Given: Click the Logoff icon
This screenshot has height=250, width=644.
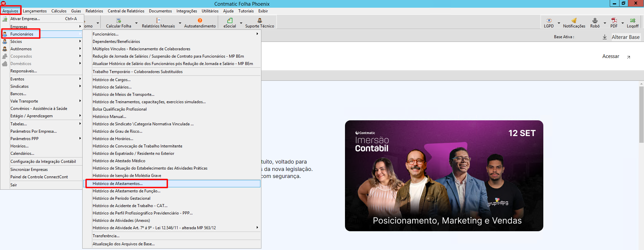Looking at the screenshot, I should (x=633, y=20).
